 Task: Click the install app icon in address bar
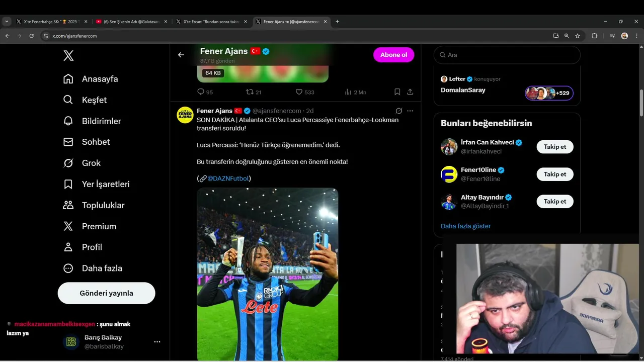(555, 36)
